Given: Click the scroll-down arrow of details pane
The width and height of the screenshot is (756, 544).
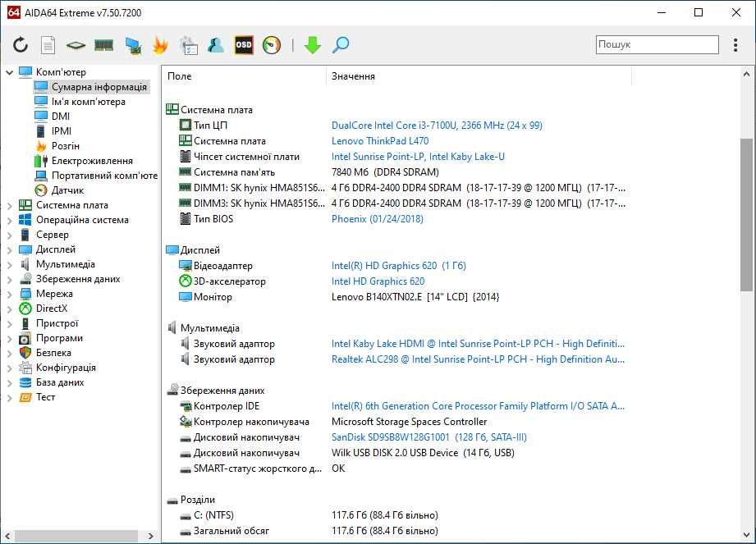Looking at the screenshot, I should (746, 534).
